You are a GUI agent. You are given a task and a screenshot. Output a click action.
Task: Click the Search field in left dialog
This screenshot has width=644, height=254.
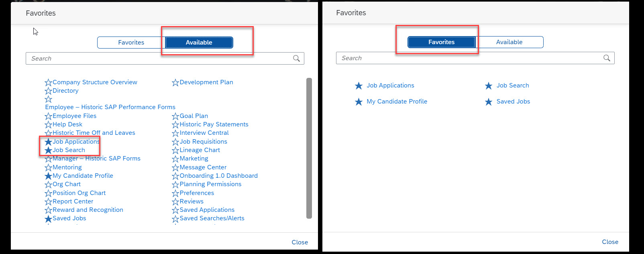161,59
